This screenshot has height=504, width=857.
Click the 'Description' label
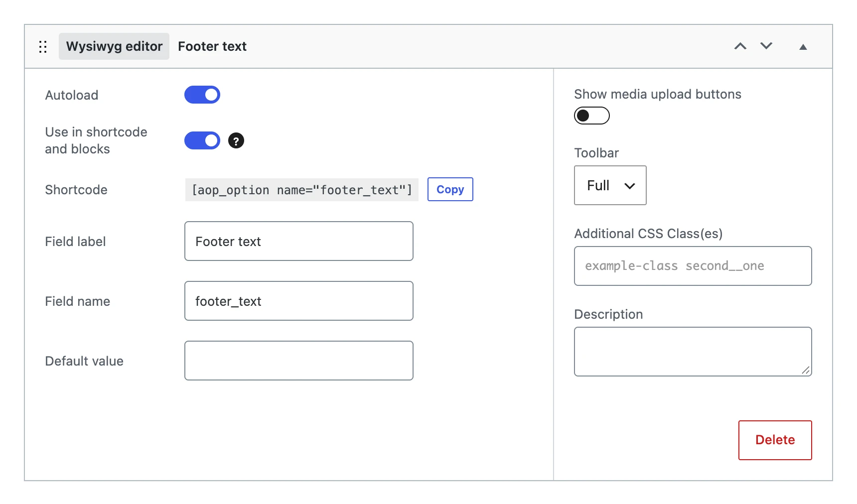pyautogui.click(x=608, y=314)
